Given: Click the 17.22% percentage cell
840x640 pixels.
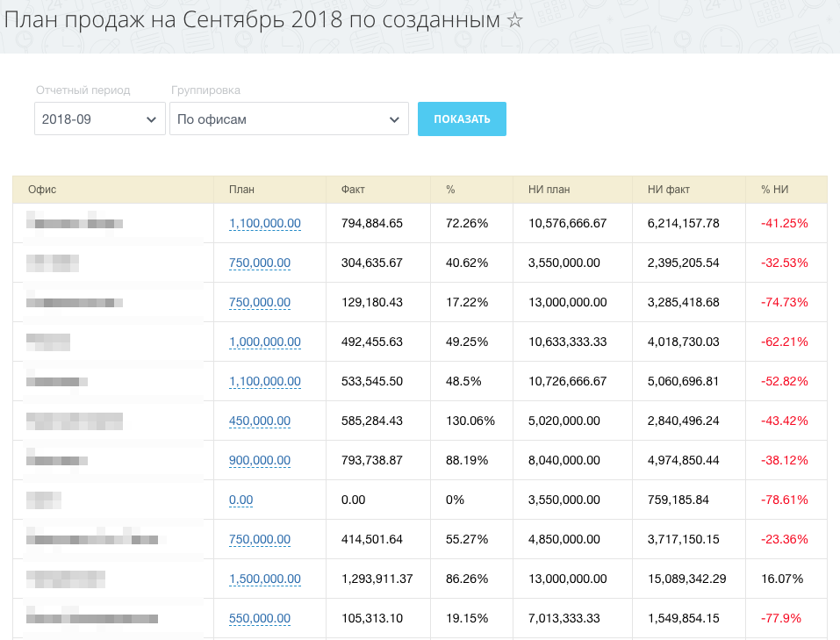Looking at the screenshot, I should pyautogui.click(x=467, y=302).
